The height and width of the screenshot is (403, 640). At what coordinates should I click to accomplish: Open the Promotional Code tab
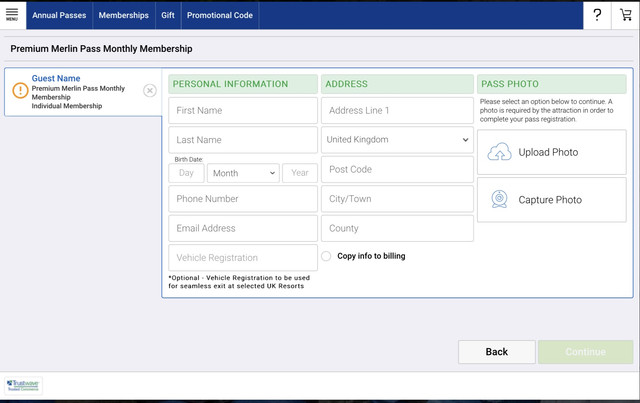click(x=220, y=15)
